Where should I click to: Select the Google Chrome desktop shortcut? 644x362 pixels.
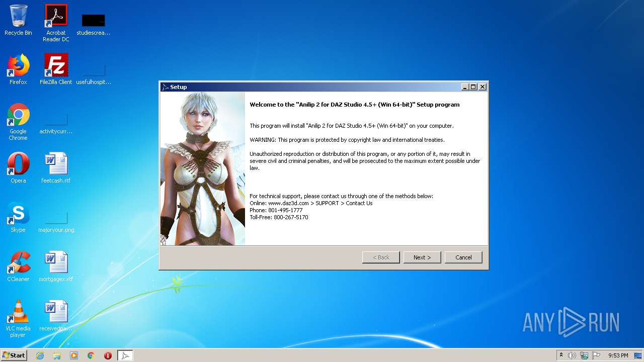point(18,122)
